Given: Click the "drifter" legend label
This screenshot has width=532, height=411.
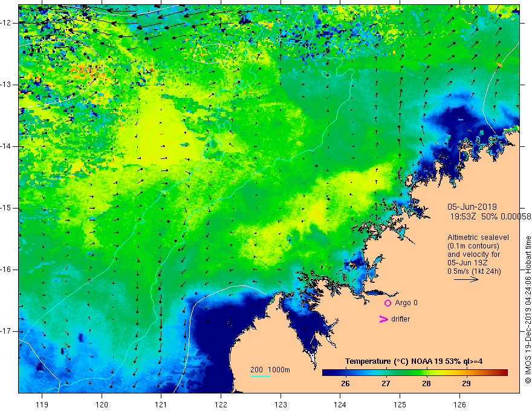Looking at the screenshot, I should [x=400, y=319].
